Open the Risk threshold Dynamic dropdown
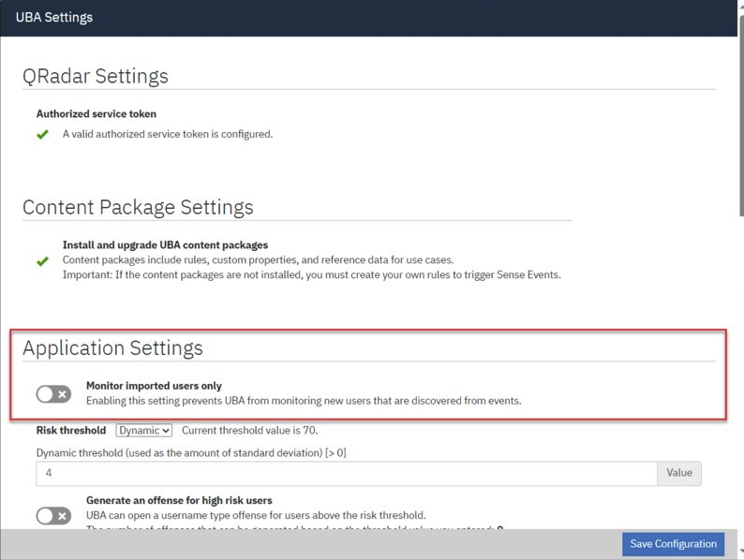 [143, 430]
